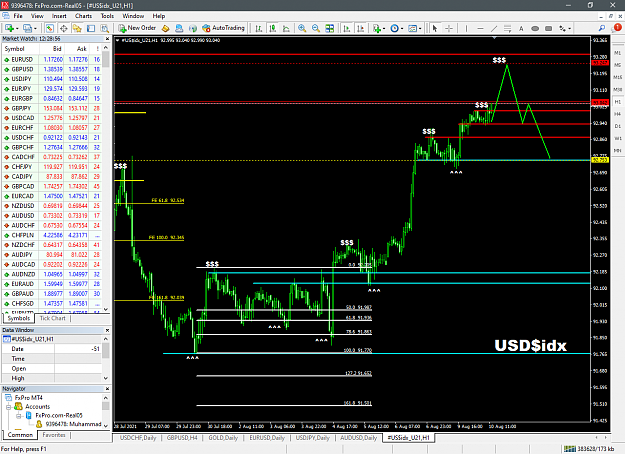625x454 pixels.
Task: Click the search magnifier icon
Action: point(601,28)
